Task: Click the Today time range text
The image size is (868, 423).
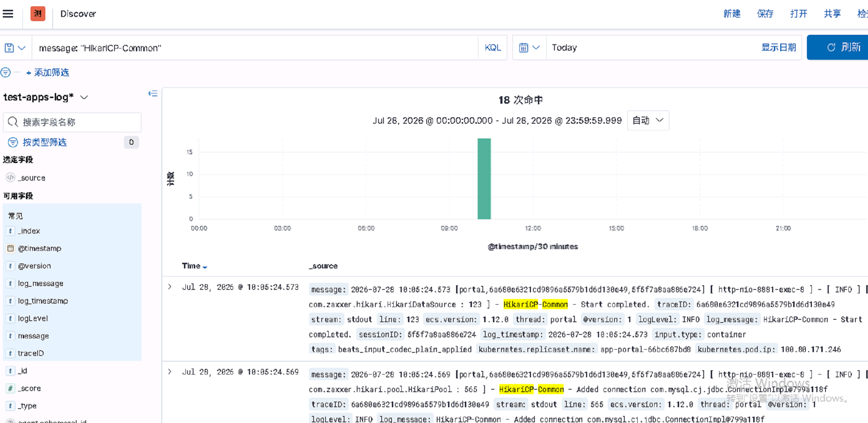Action: point(564,47)
